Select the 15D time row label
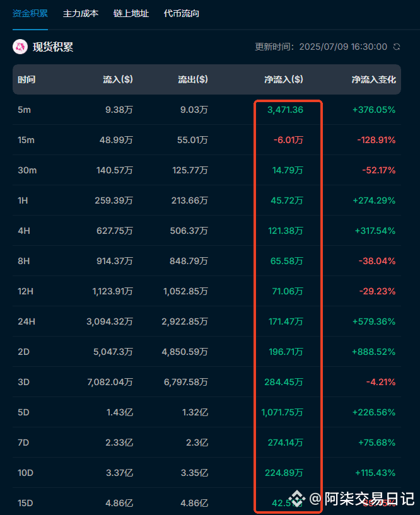The image size is (420, 515). point(25,503)
